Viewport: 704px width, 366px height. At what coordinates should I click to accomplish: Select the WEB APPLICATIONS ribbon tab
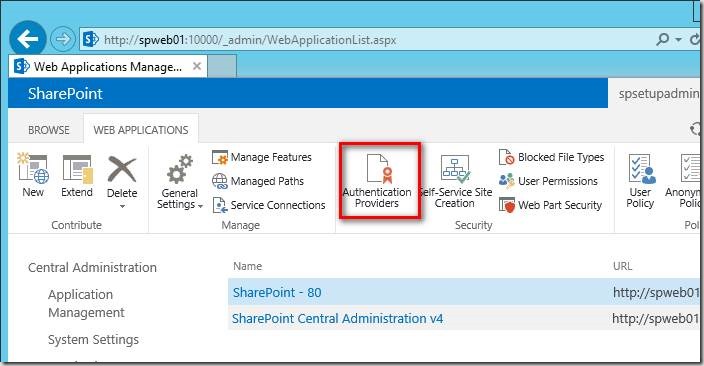[x=141, y=130]
